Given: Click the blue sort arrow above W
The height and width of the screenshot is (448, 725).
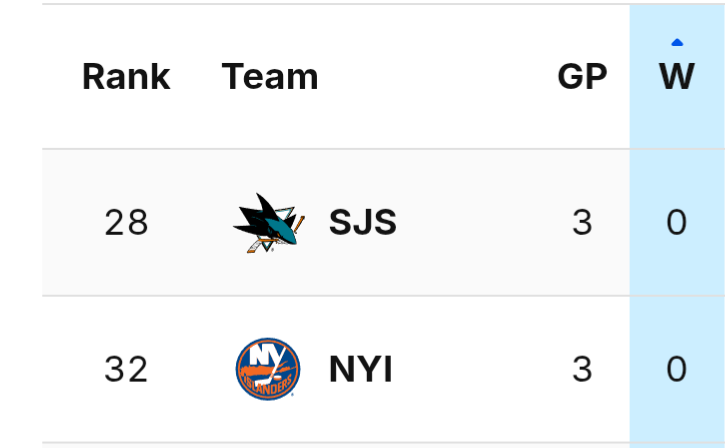Looking at the screenshot, I should (677, 43).
